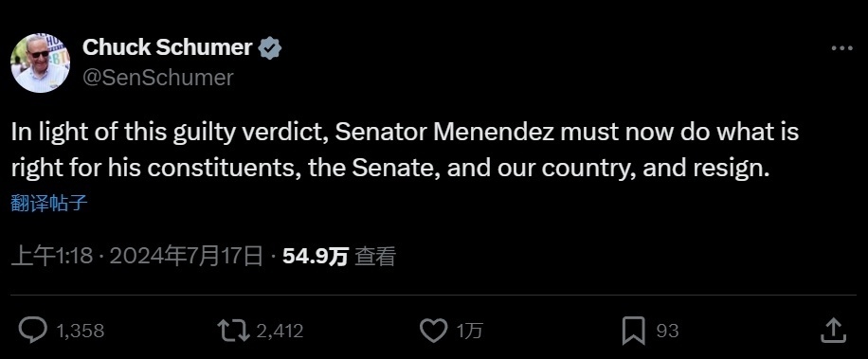Click the reply speech bubble icon

[32, 331]
